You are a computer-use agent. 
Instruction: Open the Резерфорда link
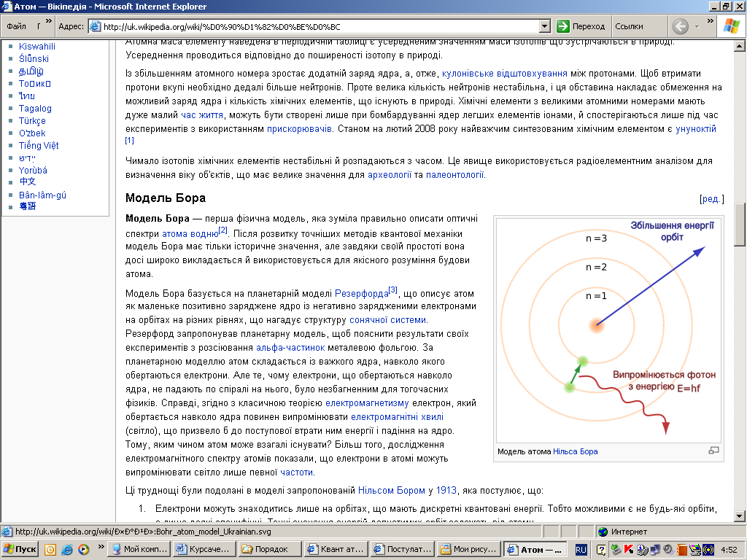tap(362, 293)
